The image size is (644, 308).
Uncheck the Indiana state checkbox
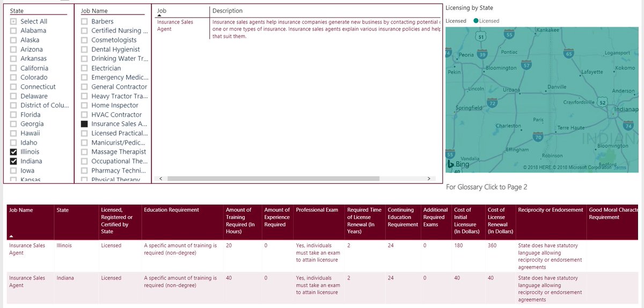[13, 161]
